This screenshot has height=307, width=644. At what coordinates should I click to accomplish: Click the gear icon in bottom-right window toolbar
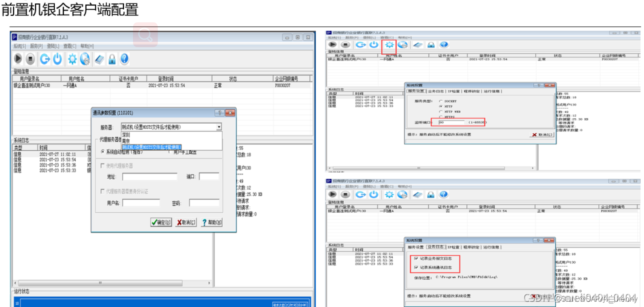click(389, 194)
